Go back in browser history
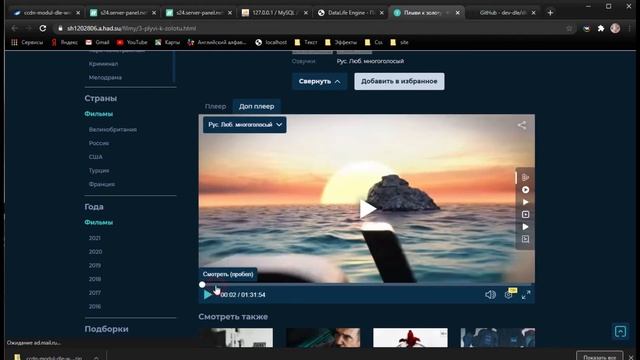Viewport: 640px width, 360px height. (15, 28)
